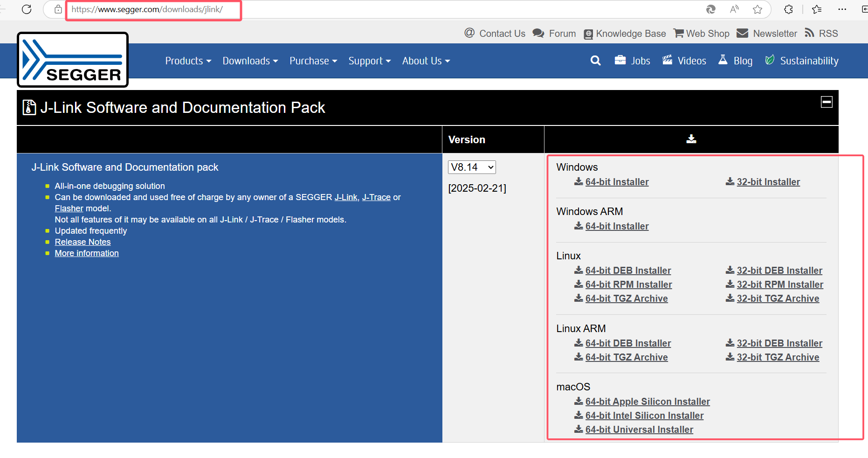Open the Support dropdown menu
The height and width of the screenshot is (458, 868).
370,61
